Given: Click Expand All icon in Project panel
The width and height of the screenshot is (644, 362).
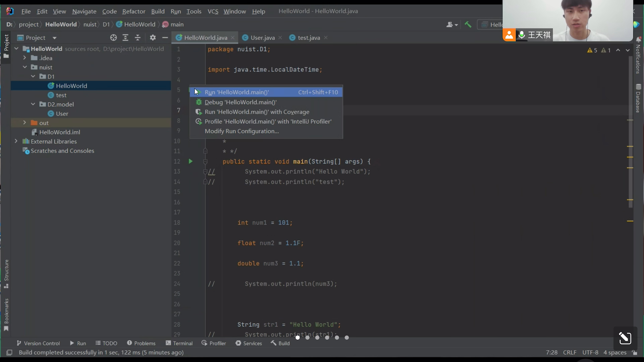Looking at the screenshot, I should coord(125,38).
